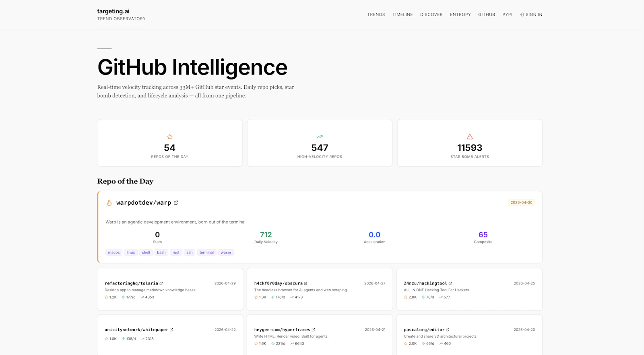Select the terminal tag

pos(206,253)
